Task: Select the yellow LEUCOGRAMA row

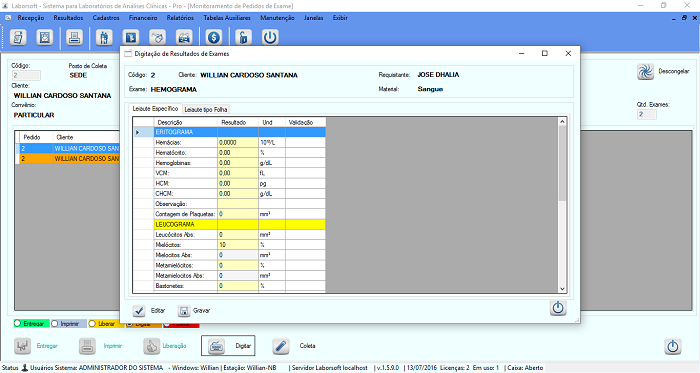Action: pyautogui.click(x=240, y=224)
